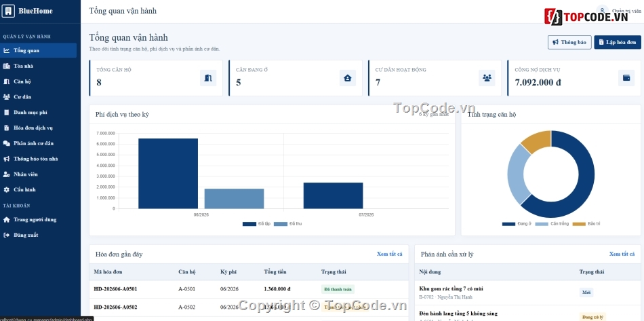
Task: Open Trang người dùng link
Action: [38, 219]
